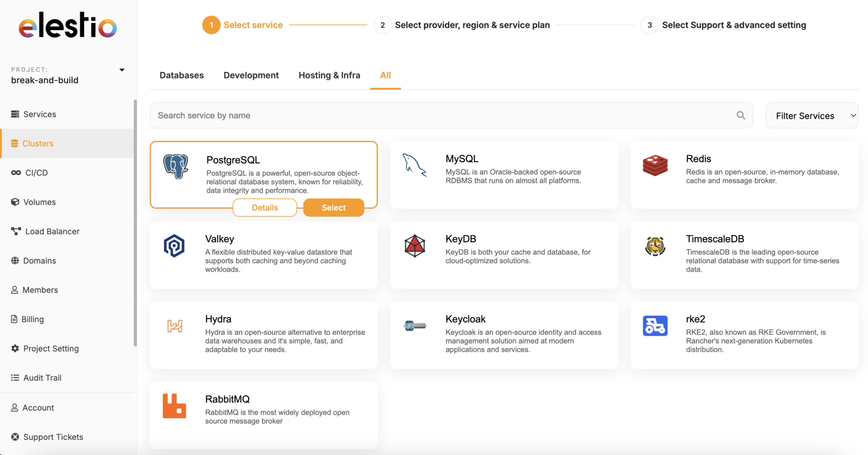Click the PostgreSQL elephant icon
This screenshot has height=455, width=868.
(x=176, y=166)
